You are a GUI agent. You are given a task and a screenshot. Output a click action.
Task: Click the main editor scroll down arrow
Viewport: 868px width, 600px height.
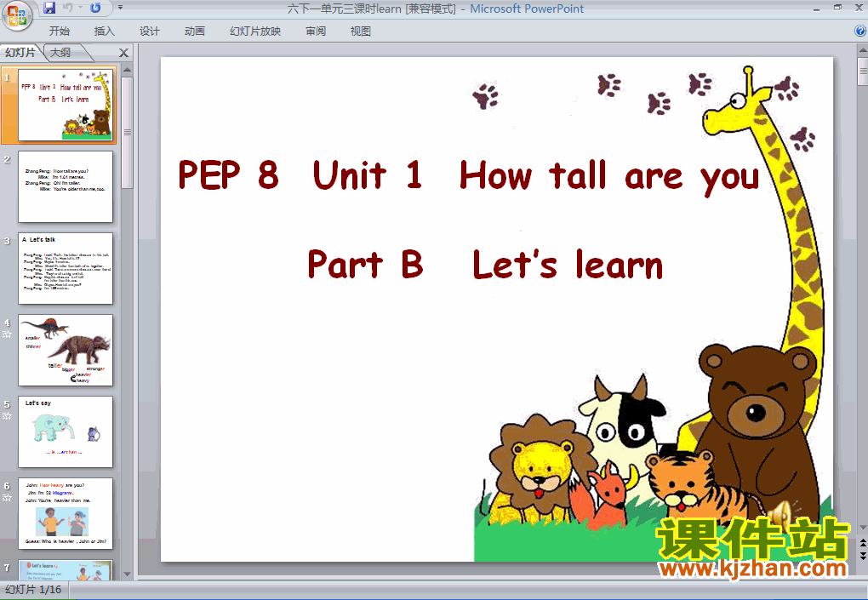(x=862, y=528)
